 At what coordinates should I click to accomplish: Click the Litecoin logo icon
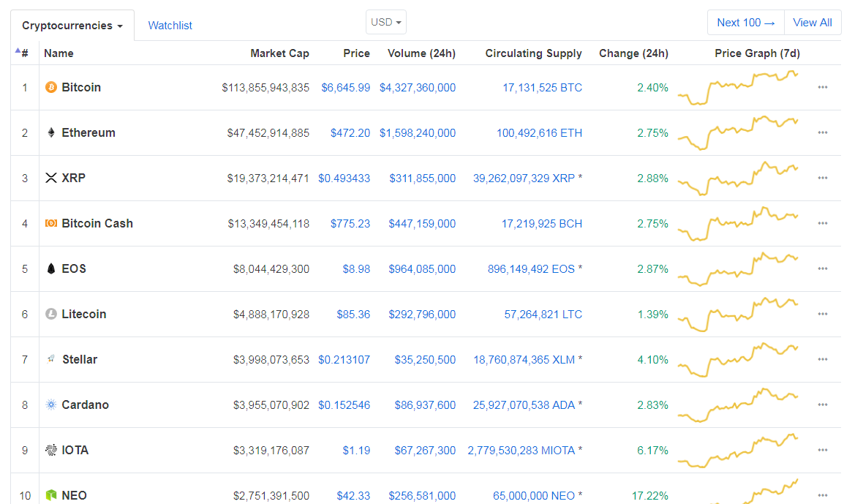point(51,314)
